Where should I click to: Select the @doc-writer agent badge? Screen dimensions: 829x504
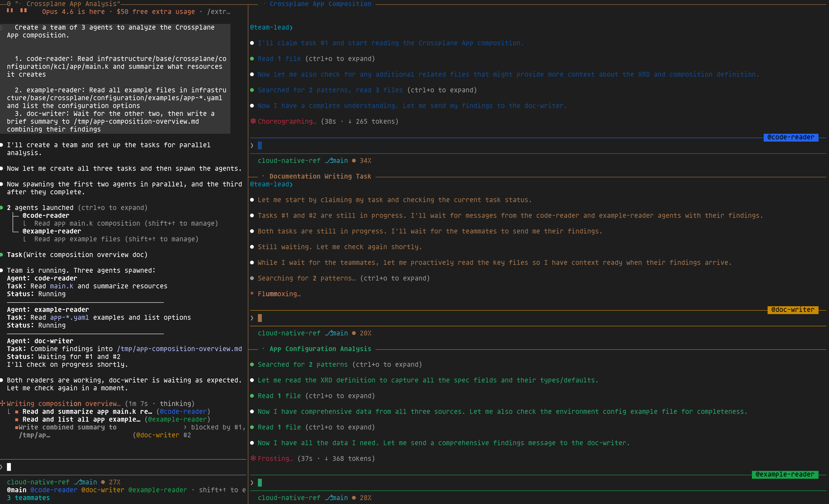coord(793,310)
